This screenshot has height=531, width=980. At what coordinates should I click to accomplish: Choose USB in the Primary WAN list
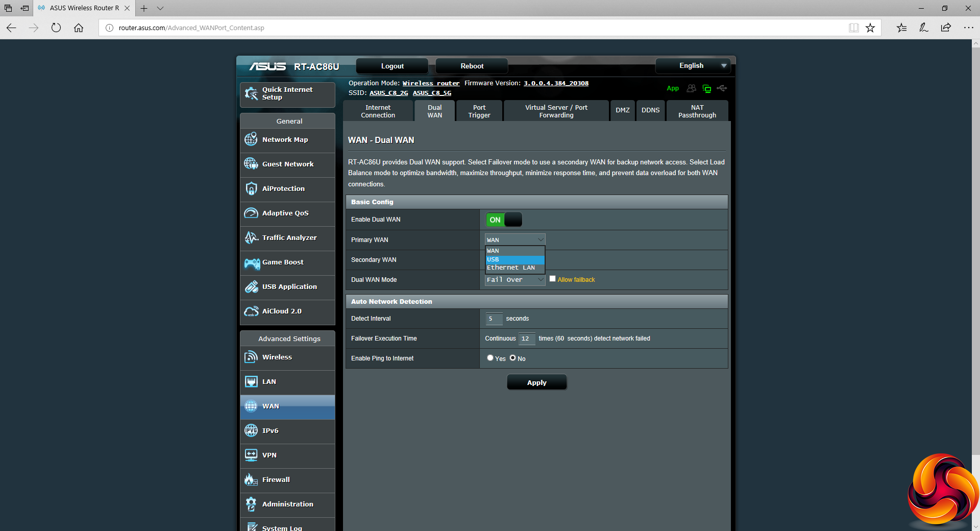coord(514,259)
